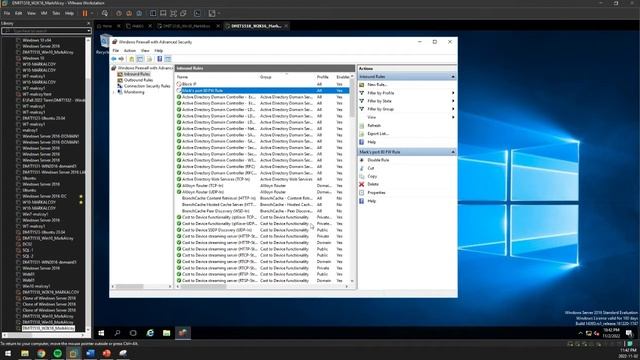The height and width of the screenshot is (360, 640).
Task: Click Cut in the Actions pane
Action: pyautogui.click(x=371, y=168)
